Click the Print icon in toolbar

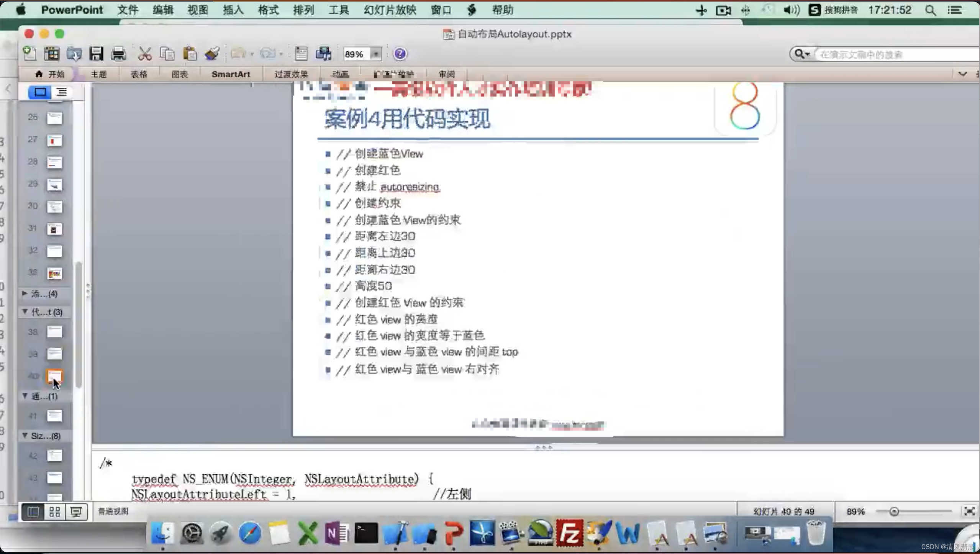click(x=118, y=54)
